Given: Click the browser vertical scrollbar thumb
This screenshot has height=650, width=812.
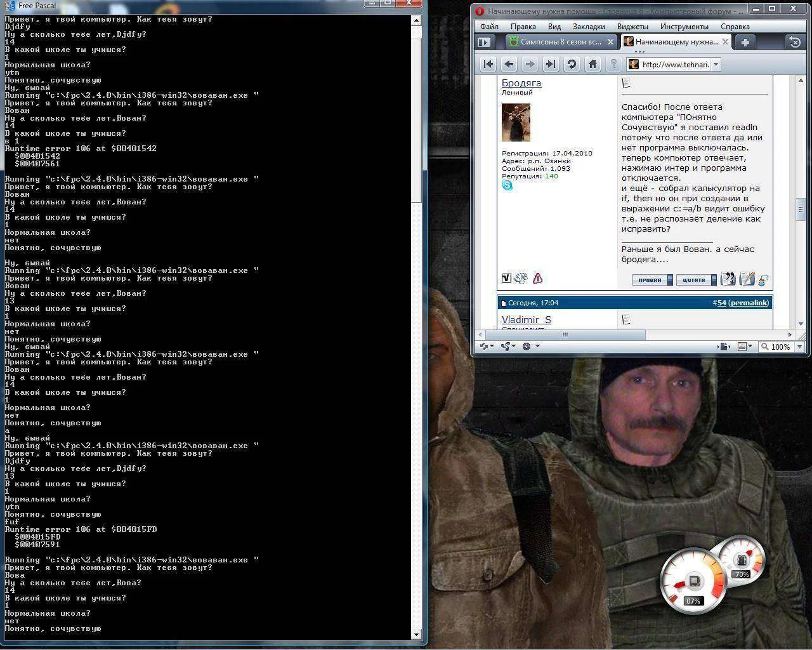Looking at the screenshot, I should [x=801, y=208].
